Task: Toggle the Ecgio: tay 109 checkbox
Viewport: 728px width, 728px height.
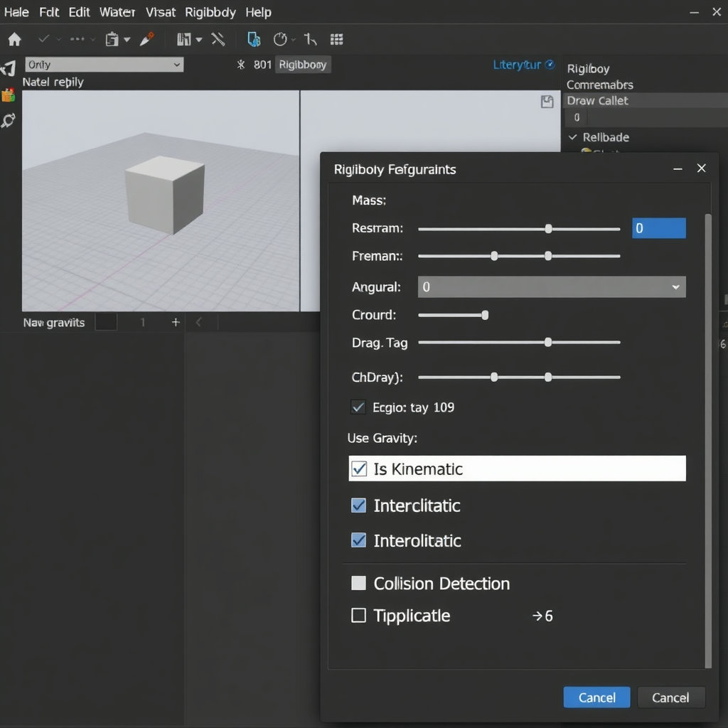Action: tap(358, 407)
